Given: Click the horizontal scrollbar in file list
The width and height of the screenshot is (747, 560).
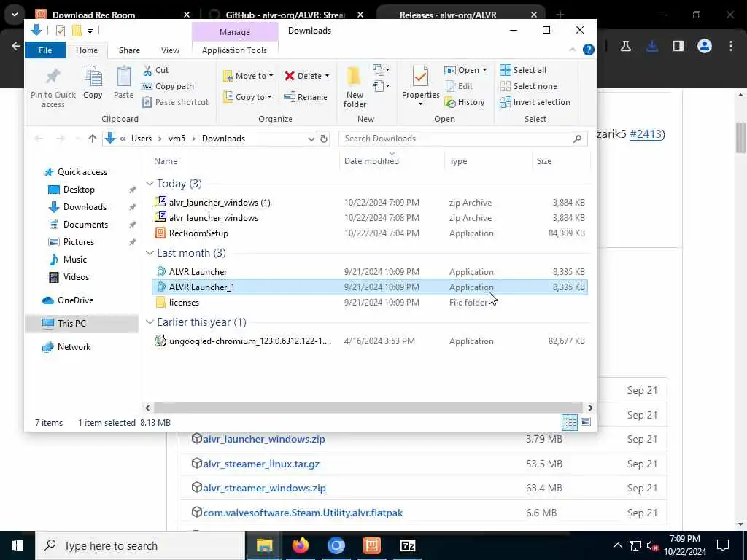Looking at the screenshot, I should point(368,408).
